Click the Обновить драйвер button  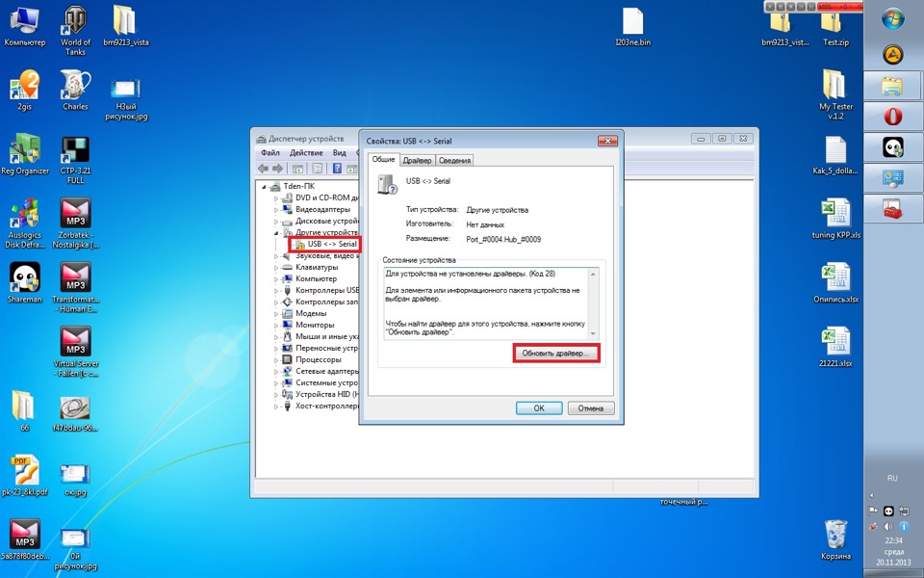pos(555,354)
